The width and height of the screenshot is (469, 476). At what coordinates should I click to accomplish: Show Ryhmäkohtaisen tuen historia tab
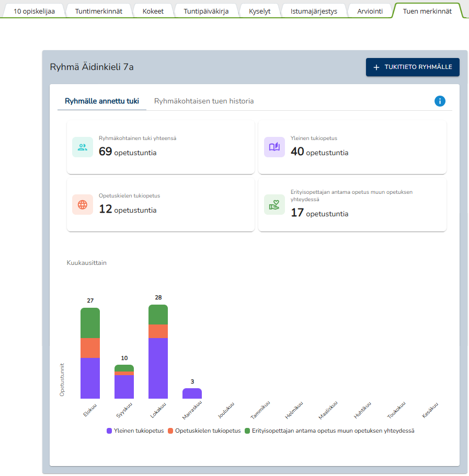tap(204, 101)
